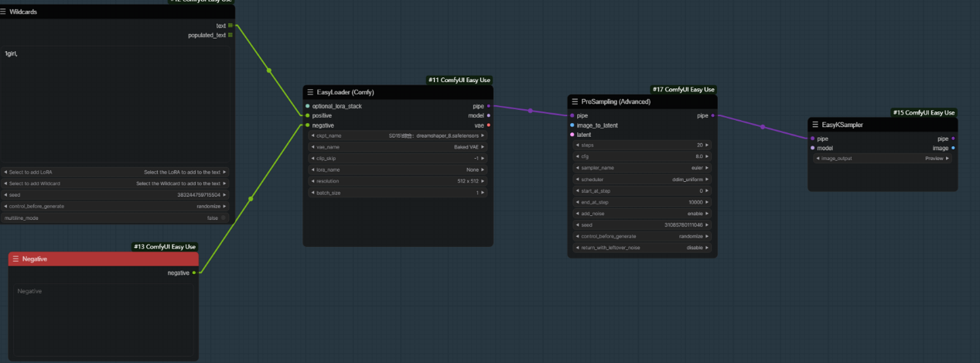Viewport: 980px width, 363px height.
Task: Click the PreSampling latent input port
Action: pyautogui.click(x=572, y=135)
